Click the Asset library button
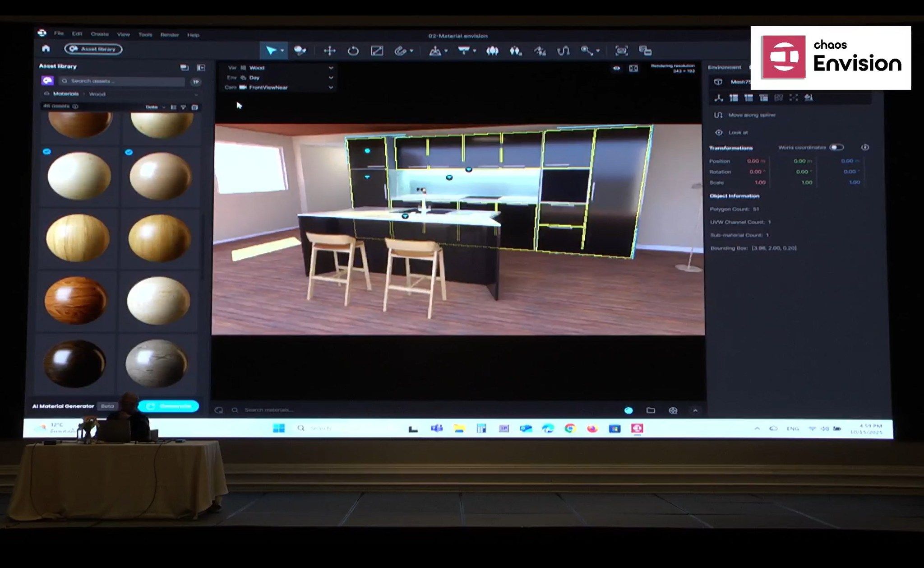Screen dimensions: 924x568 (x=93, y=49)
